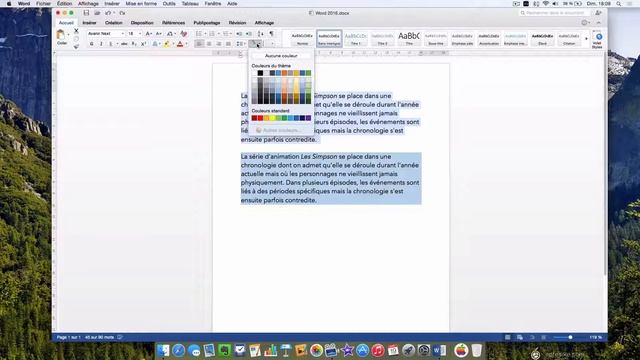Open Finder from the Dock
Viewport: 640px width, 360px height.
tap(163, 350)
